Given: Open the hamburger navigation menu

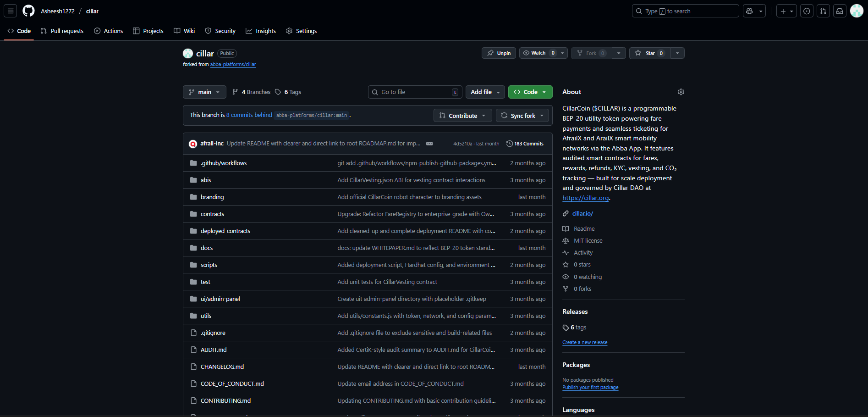Looking at the screenshot, I should pos(11,11).
